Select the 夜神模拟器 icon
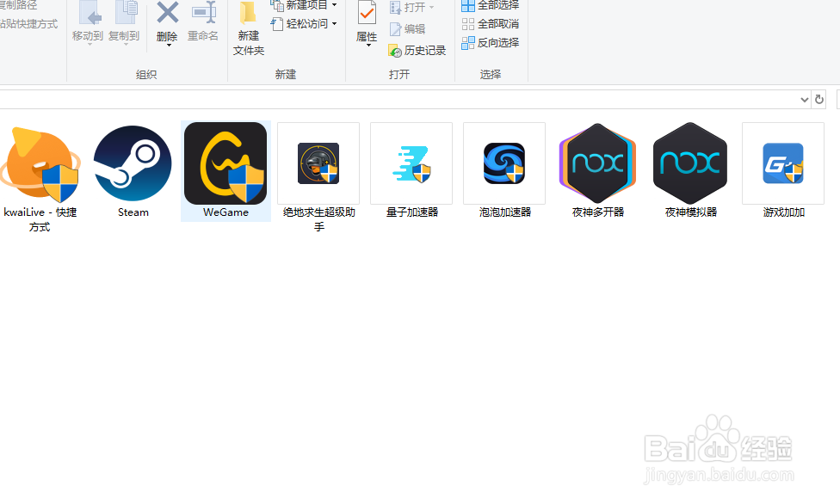 pyautogui.click(x=690, y=163)
